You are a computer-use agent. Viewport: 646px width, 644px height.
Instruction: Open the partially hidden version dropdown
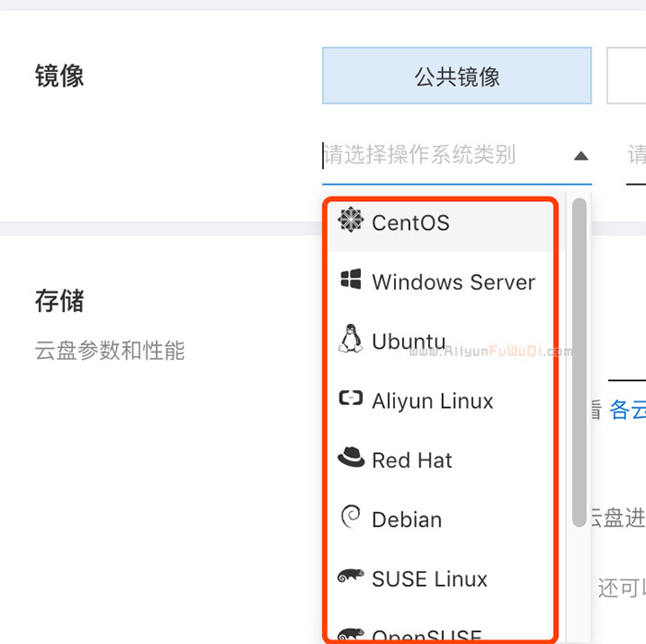[636, 155]
